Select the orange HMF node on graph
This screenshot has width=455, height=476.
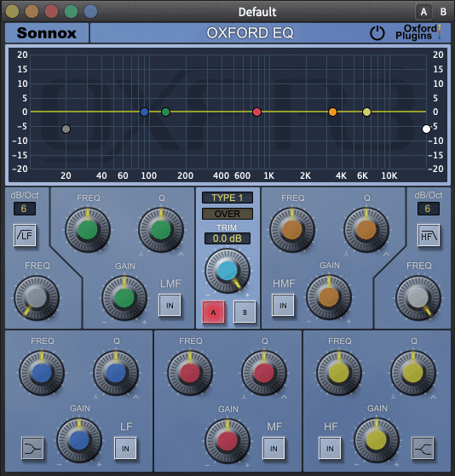pos(332,112)
